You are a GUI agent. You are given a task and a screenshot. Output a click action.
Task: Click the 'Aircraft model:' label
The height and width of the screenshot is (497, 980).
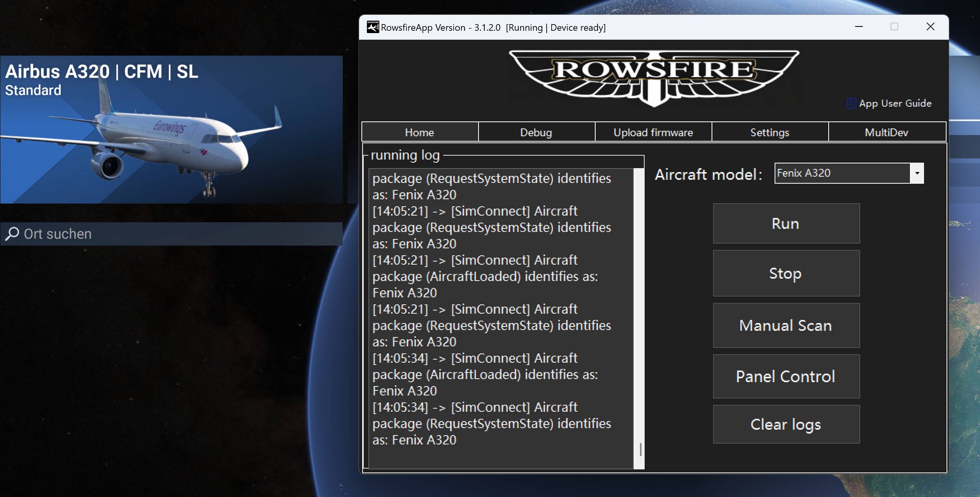pyautogui.click(x=708, y=174)
